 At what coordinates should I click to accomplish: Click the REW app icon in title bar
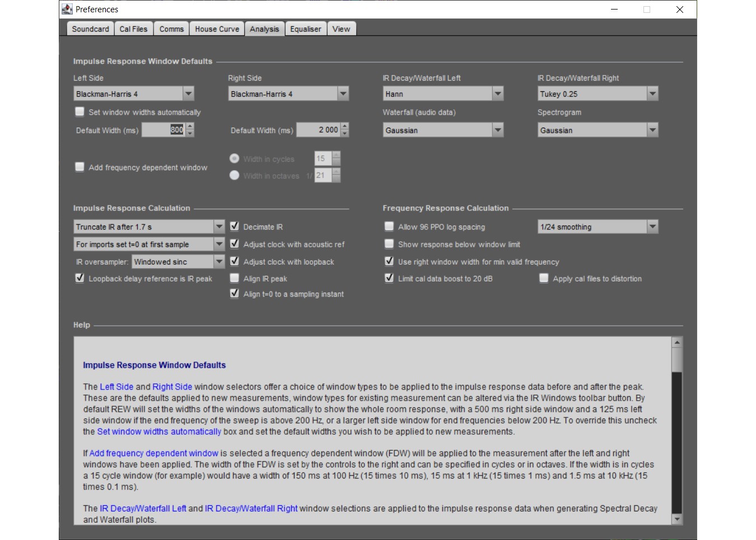pos(67,9)
